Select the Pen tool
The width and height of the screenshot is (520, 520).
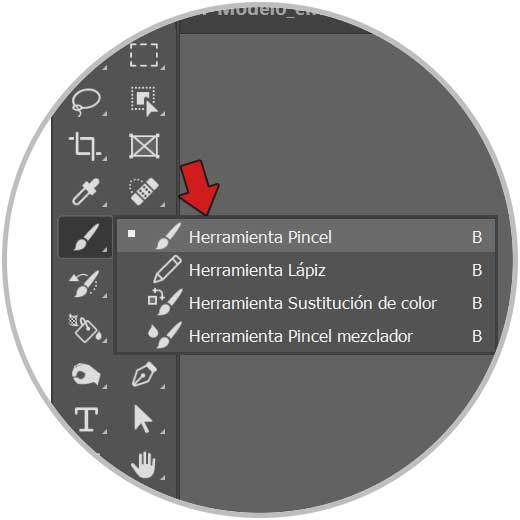[x=144, y=374]
